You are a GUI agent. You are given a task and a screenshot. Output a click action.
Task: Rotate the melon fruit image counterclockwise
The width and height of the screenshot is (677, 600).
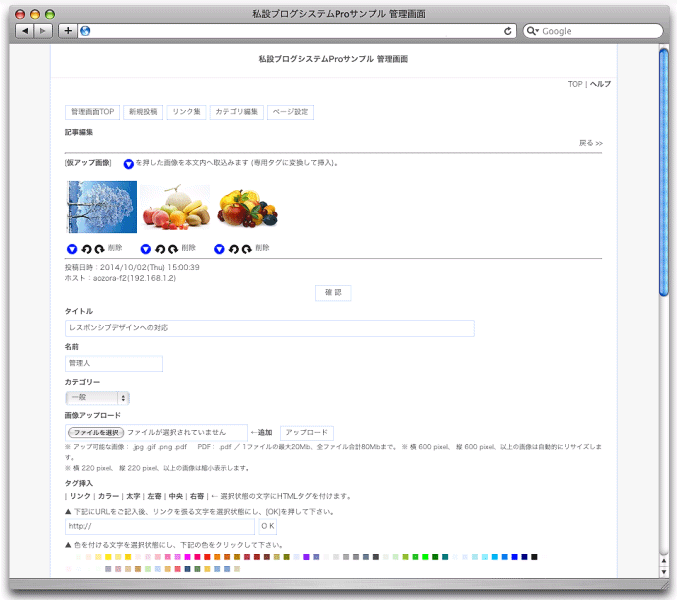[159, 248]
